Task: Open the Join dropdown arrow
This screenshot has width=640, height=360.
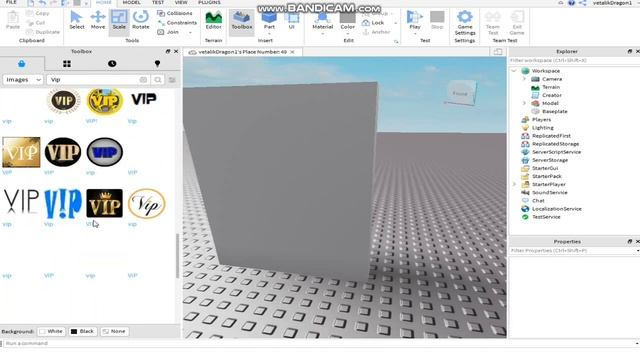Action: 190,32
